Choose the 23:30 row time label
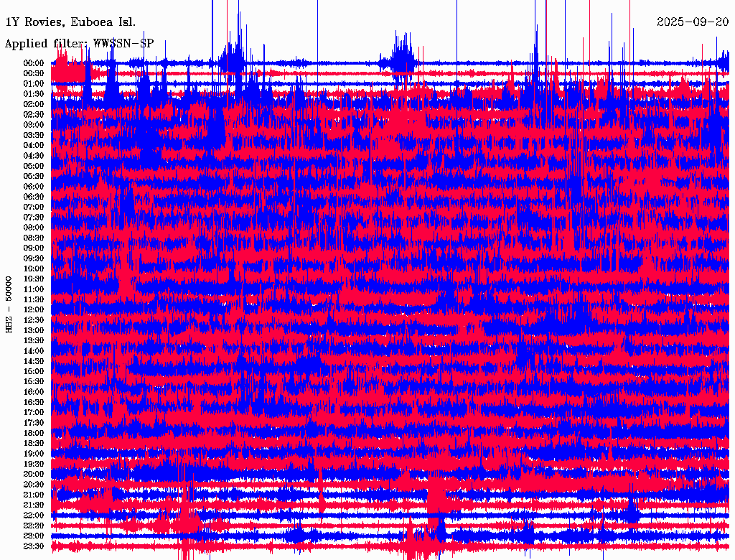The width and height of the screenshot is (735, 560). pyautogui.click(x=34, y=546)
